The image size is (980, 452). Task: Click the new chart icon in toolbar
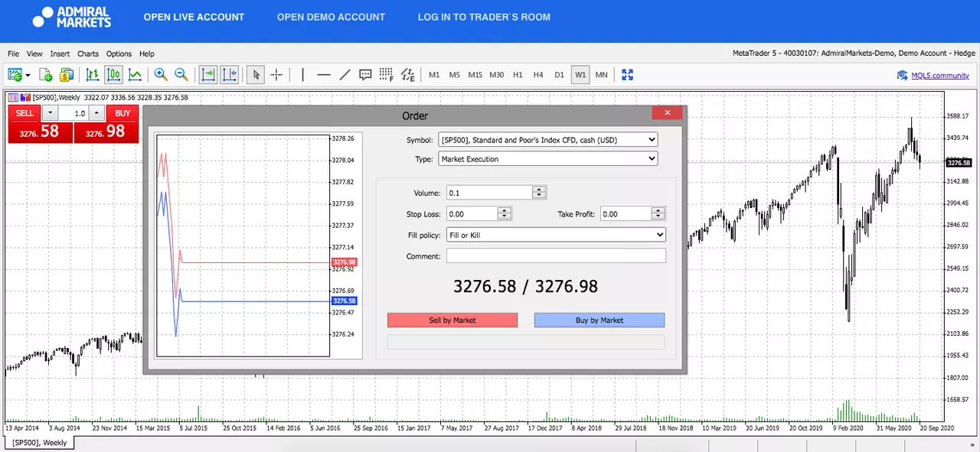[x=15, y=75]
